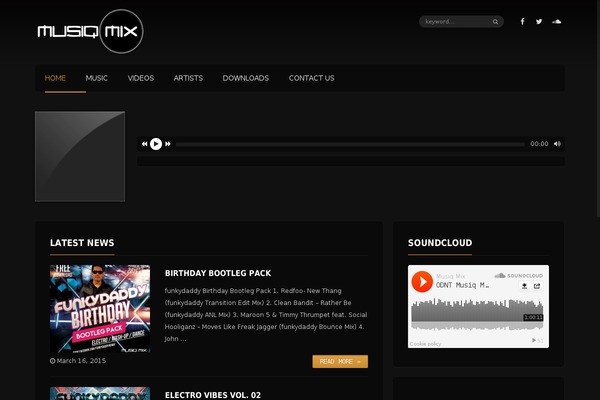Click Read More for Birthday Bootleg Pack
This screenshot has width=600, height=400.
click(x=340, y=361)
